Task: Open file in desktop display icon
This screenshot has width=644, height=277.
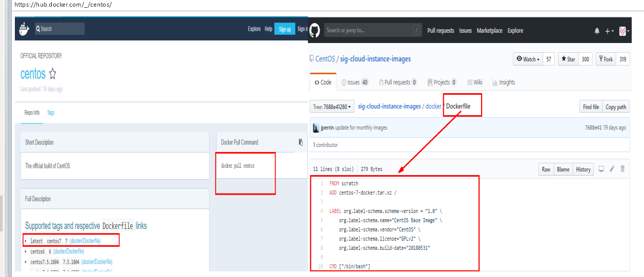Action: (601, 169)
